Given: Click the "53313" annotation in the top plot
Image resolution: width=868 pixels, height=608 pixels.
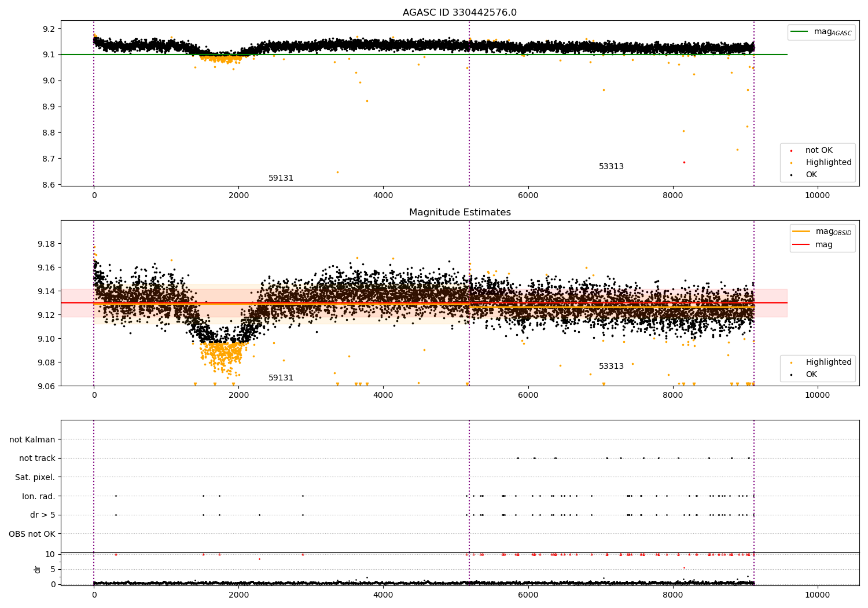Looking at the screenshot, I should click(x=612, y=167).
